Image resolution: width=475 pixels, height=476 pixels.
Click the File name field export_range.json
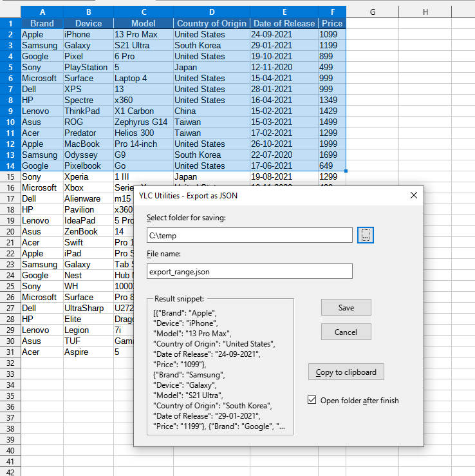point(249,271)
